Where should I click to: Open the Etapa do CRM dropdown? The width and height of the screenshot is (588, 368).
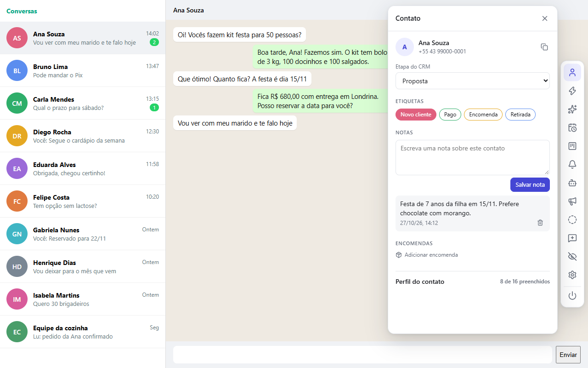[473, 81]
